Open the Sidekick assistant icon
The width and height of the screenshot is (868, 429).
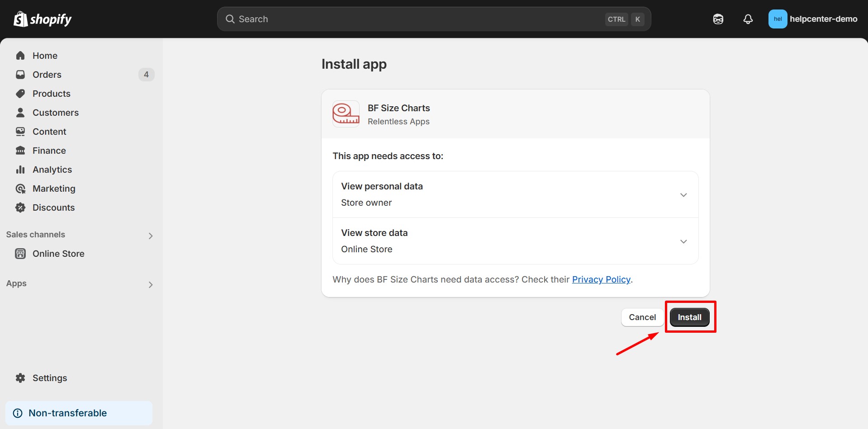[718, 19]
